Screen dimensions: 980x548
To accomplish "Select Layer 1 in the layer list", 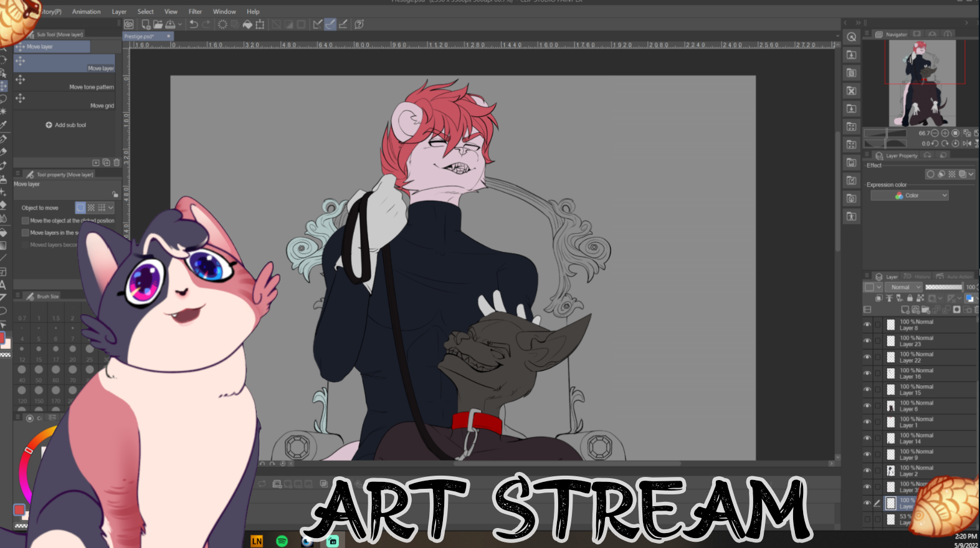I will click(x=930, y=422).
